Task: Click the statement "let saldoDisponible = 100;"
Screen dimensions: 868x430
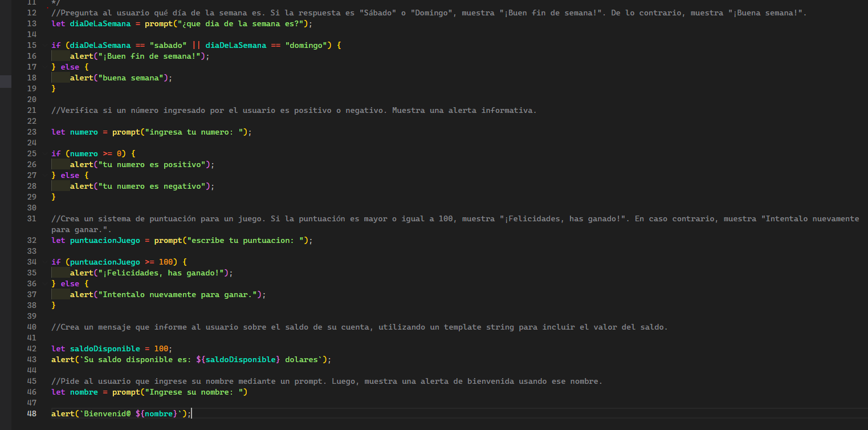Action: pos(112,348)
